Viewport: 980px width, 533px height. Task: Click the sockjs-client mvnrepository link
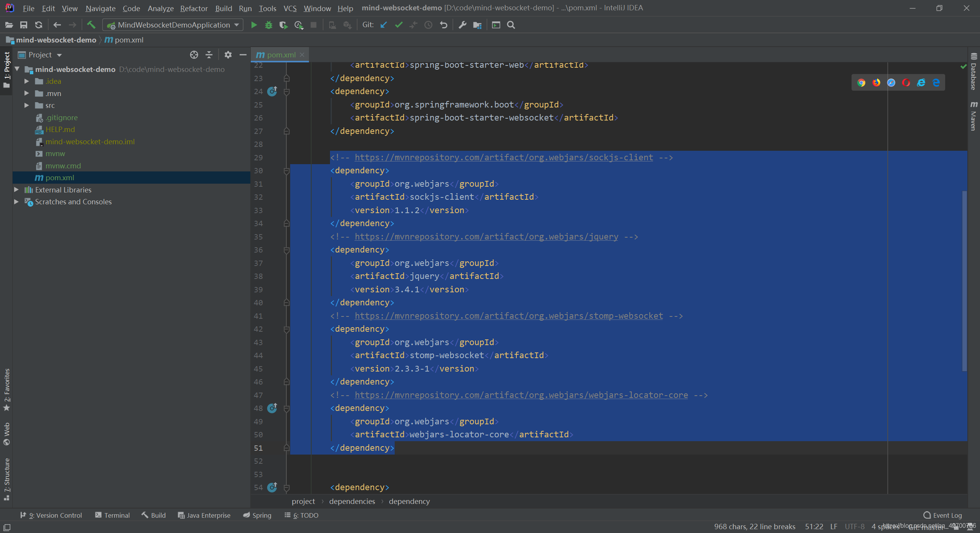point(503,157)
